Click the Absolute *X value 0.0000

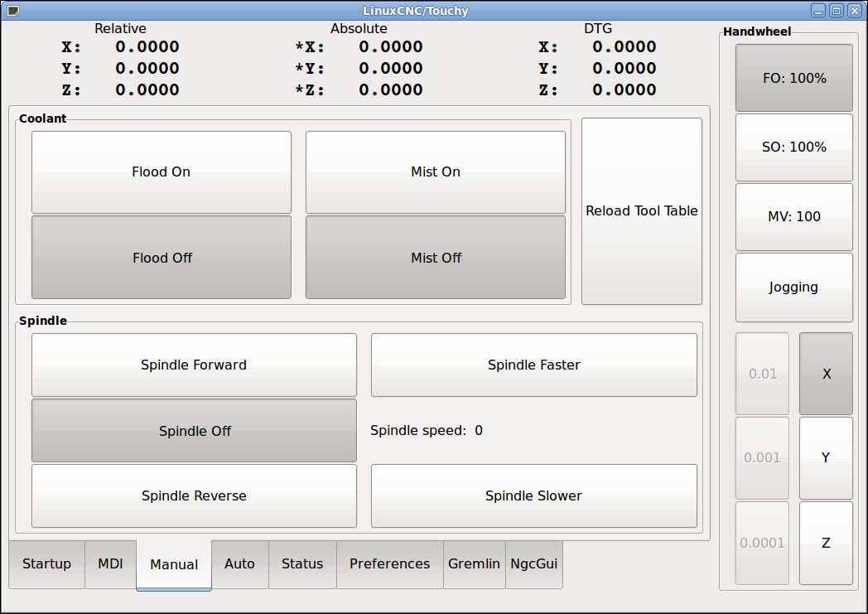pyautogui.click(x=391, y=47)
